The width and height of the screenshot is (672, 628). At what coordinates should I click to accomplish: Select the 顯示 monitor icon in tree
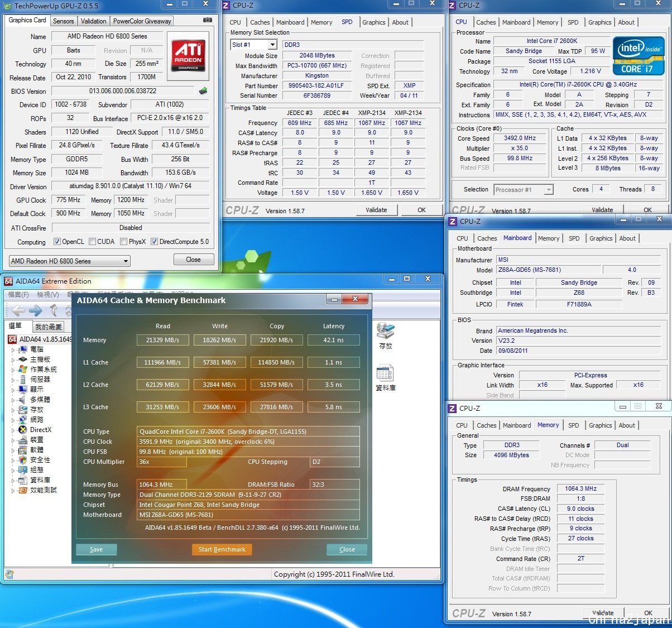click(23, 390)
